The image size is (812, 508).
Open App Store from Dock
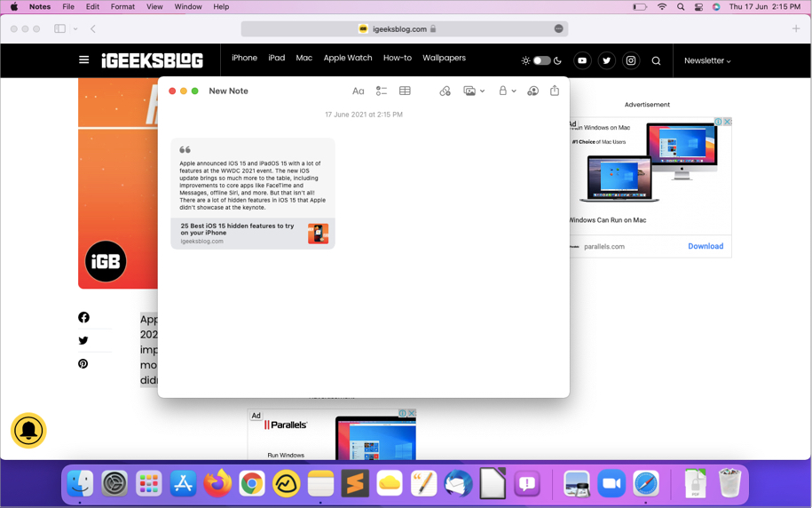point(183,484)
